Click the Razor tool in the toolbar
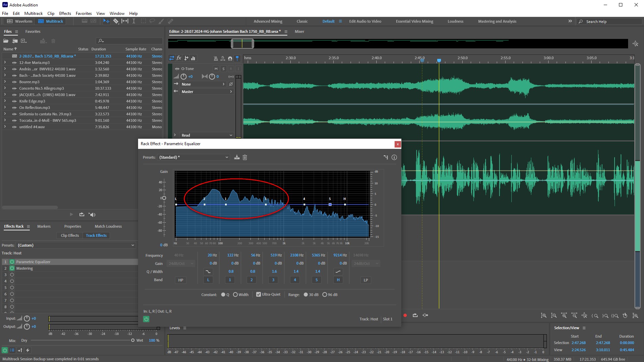The image size is (644, 362). (x=116, y=21)
